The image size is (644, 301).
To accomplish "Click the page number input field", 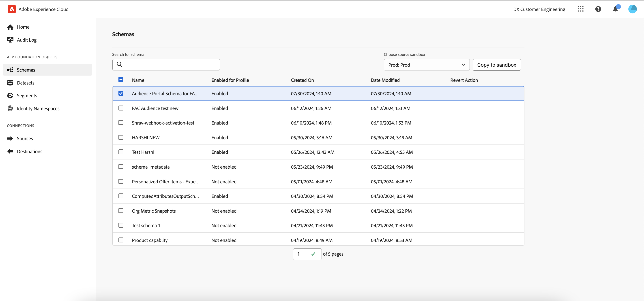I will [307, 254].
